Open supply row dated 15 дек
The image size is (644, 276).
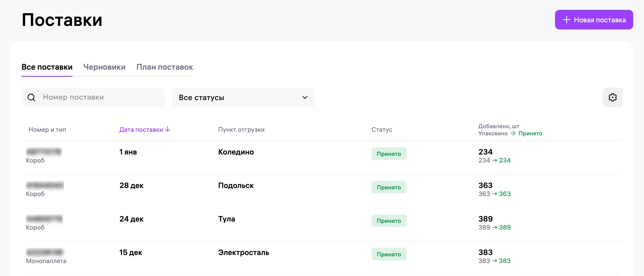(x=322, y=258)
